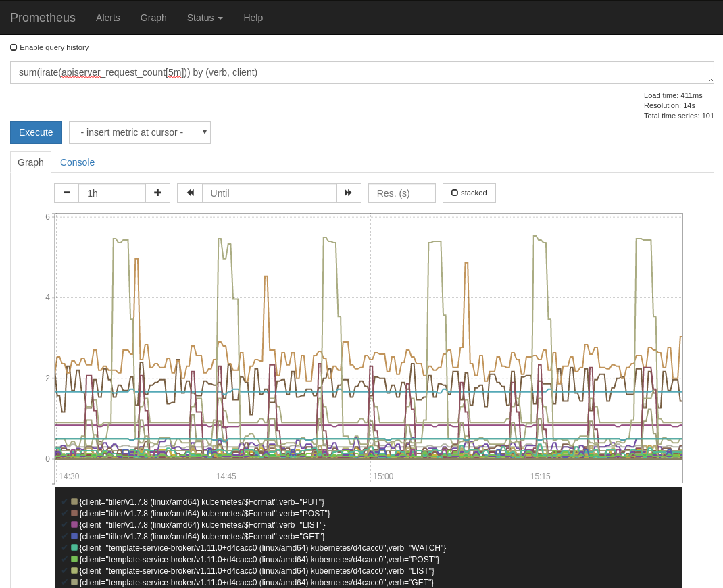Expand the metric selector's dropdown arrow
723x588 pixels.
tap(205, 132)
